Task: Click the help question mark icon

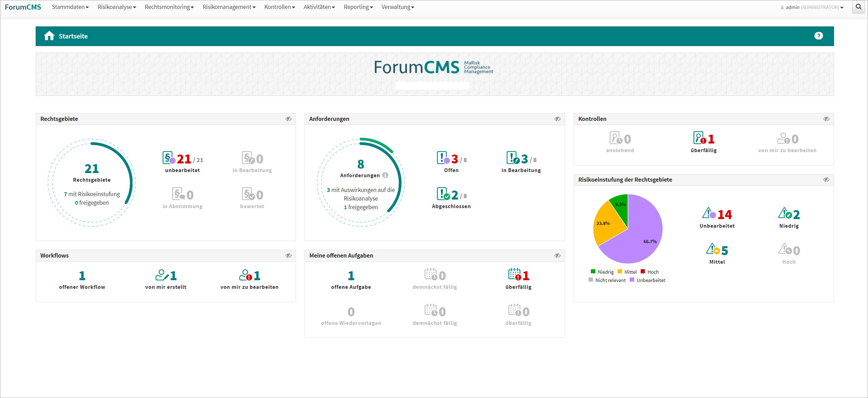Action: [819, 36]
